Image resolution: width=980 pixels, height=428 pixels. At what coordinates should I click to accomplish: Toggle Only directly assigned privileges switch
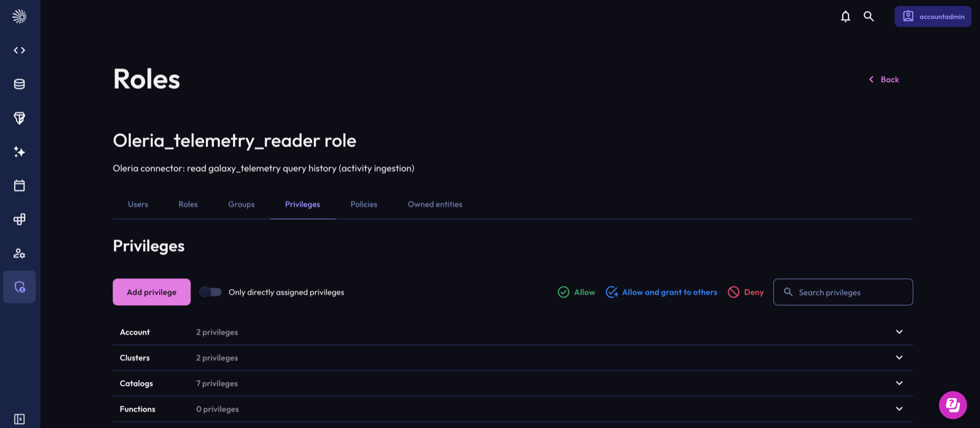tap(210, 292)
